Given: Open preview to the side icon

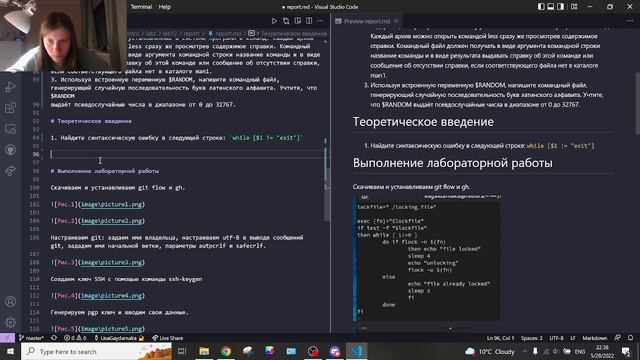Looking at the screenshot, I should tap(298, 21).
